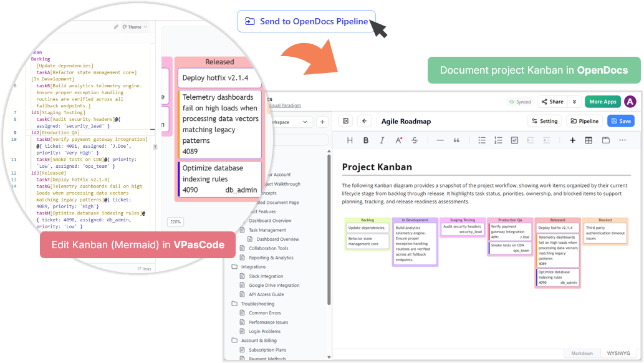This screenshot has height=363, width=644.
Task: Click the Visual Paradigm link
Action: pos(285,105)
